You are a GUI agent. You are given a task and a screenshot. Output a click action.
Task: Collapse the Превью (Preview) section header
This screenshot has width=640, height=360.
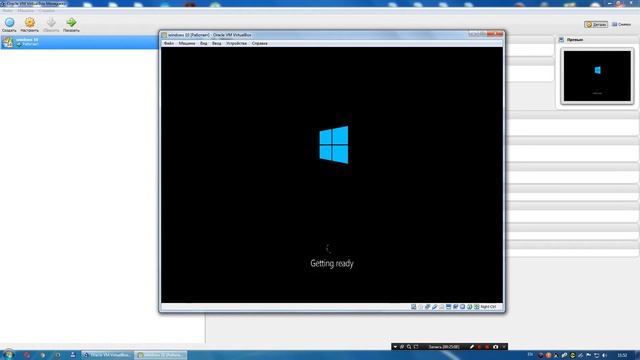pyautogui.click(x=596, y=40)
